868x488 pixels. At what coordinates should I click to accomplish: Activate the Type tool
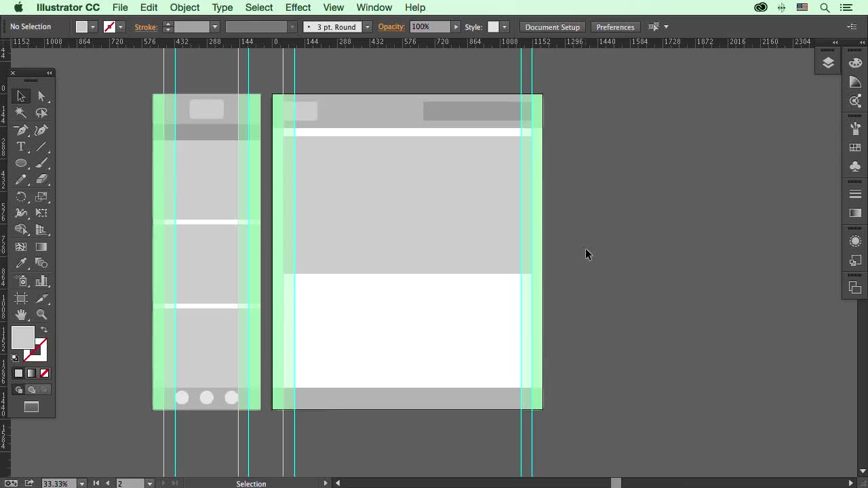21,146
